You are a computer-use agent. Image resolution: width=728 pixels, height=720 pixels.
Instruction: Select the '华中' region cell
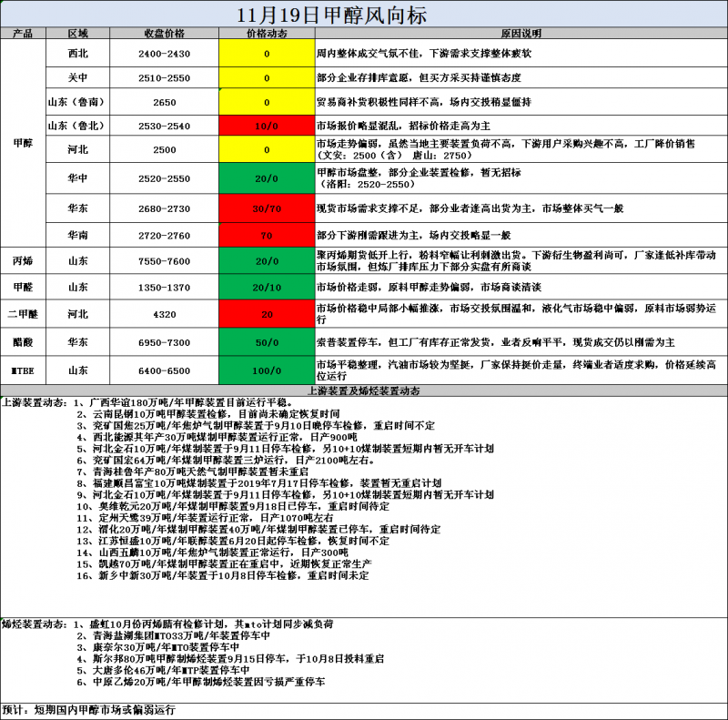pyautogui.click(x=78, y=177)
